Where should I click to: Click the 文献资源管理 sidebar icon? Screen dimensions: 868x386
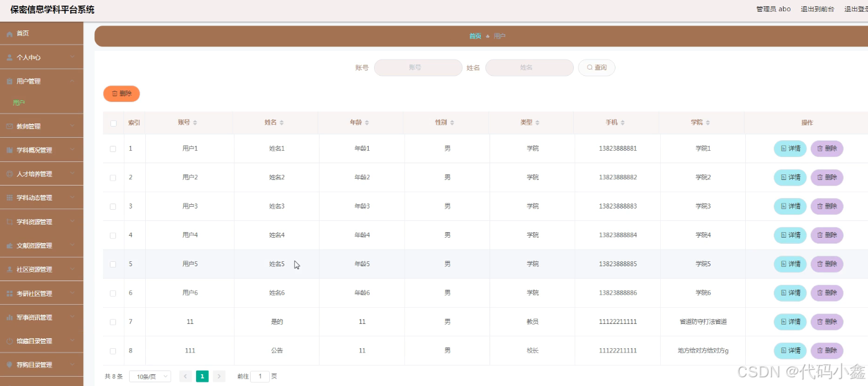click(9, 246)
